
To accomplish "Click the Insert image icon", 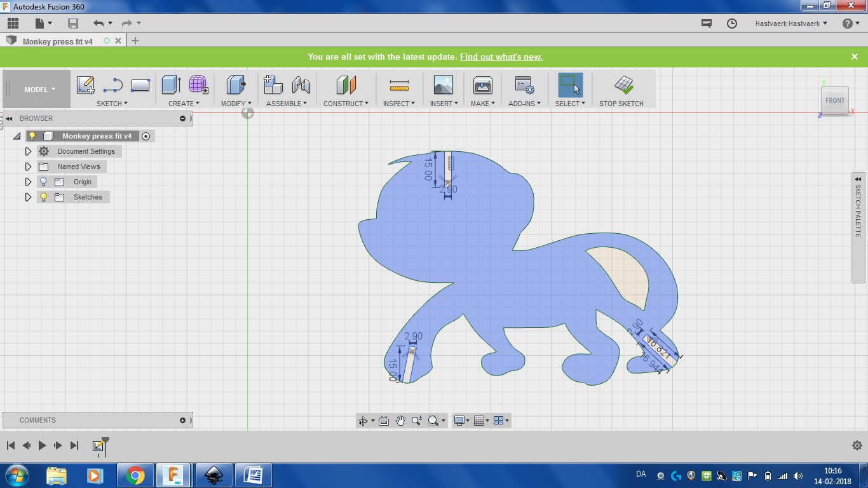I will coord(443,85).
